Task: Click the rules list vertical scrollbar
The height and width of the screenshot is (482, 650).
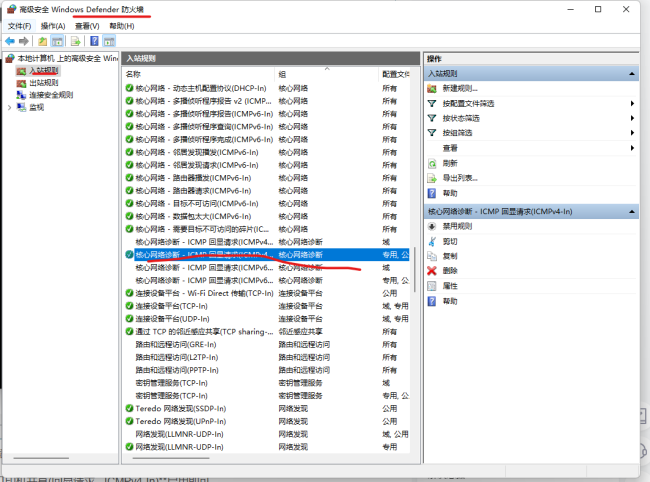Action: pos(415,269)
